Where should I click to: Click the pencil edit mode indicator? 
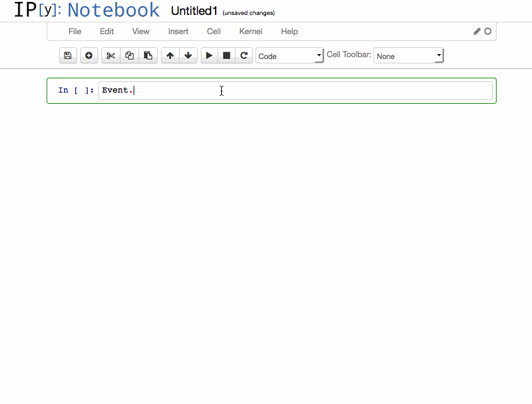477,31
